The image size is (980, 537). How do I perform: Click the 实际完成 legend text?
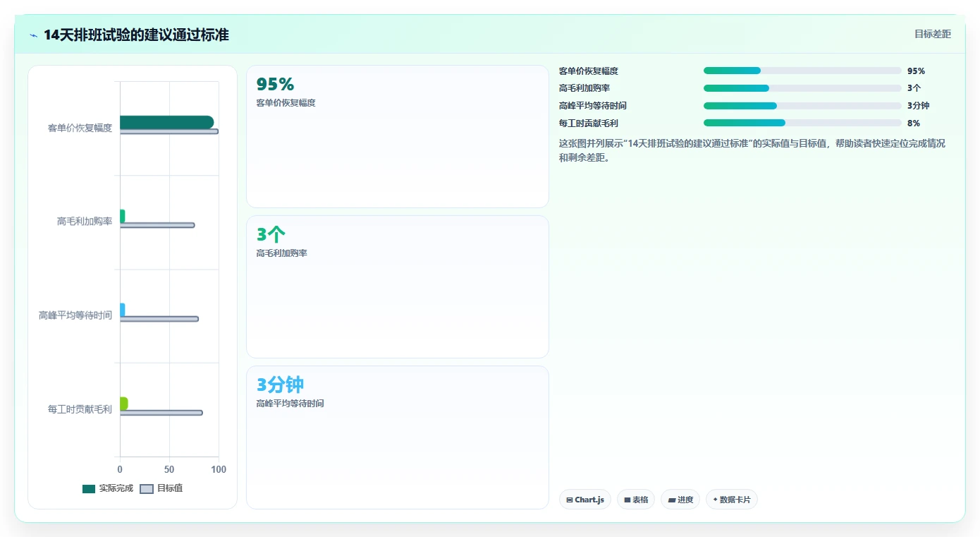[x=116, y=488]
